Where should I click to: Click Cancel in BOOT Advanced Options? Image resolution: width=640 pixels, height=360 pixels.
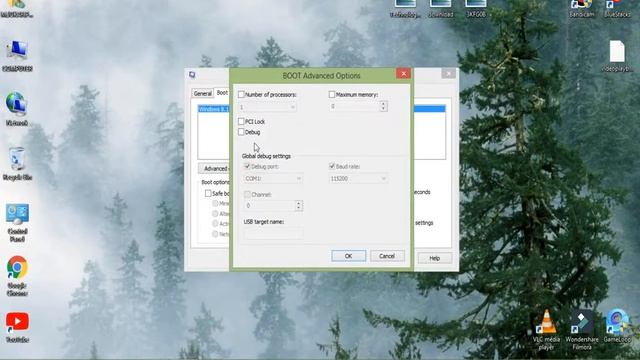coord(387,256)
